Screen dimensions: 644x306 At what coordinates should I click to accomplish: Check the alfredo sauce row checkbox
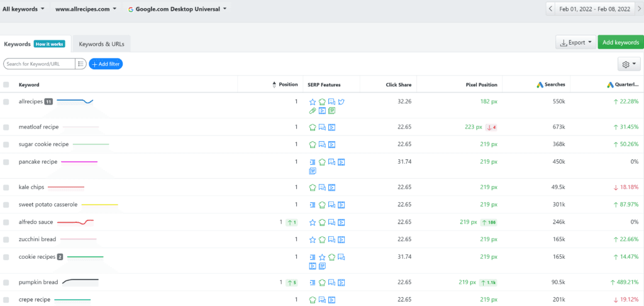tap(6, 222)
